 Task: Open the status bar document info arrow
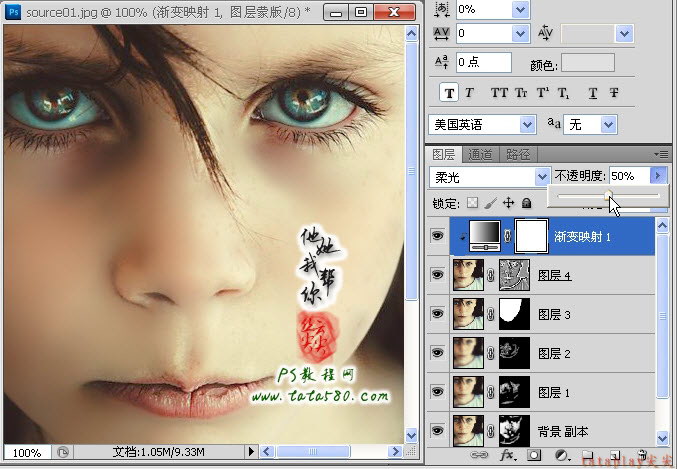point(251,452)
